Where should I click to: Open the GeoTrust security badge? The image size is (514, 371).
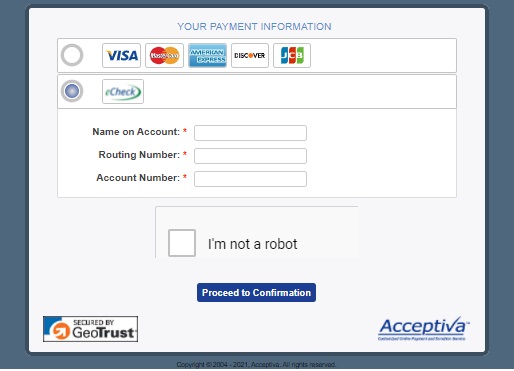90,329
